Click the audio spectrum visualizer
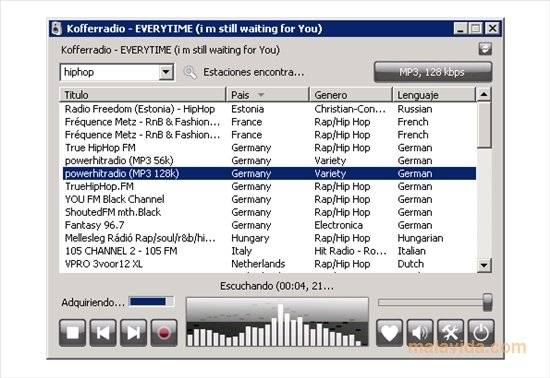550x378 pixels. point(277,322)
